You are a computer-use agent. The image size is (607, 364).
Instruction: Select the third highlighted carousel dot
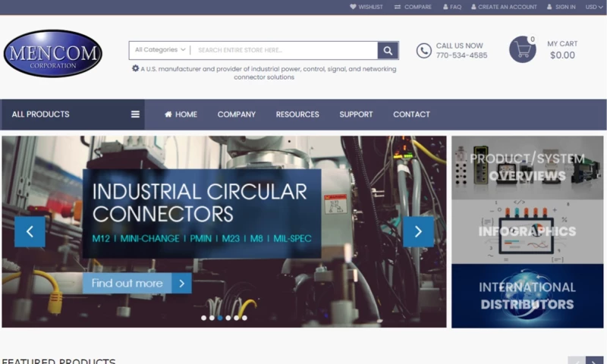click(220, 318)
